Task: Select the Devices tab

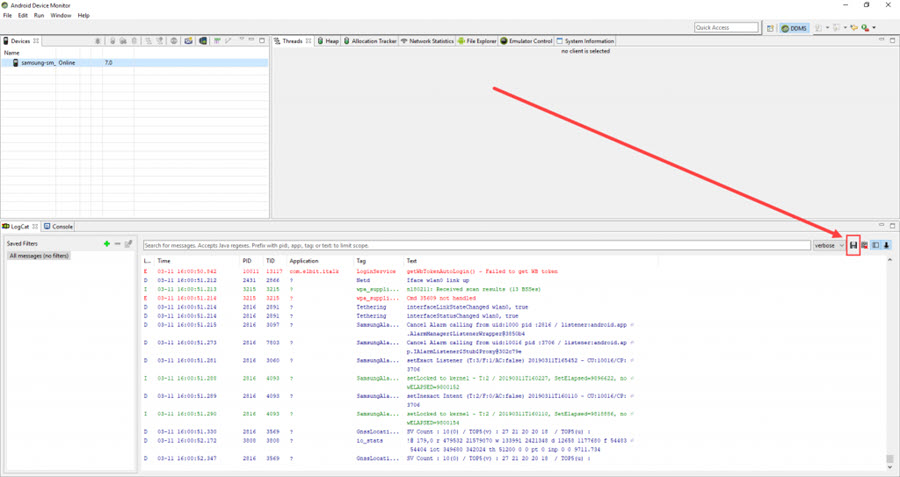Action: coord(20,41)
